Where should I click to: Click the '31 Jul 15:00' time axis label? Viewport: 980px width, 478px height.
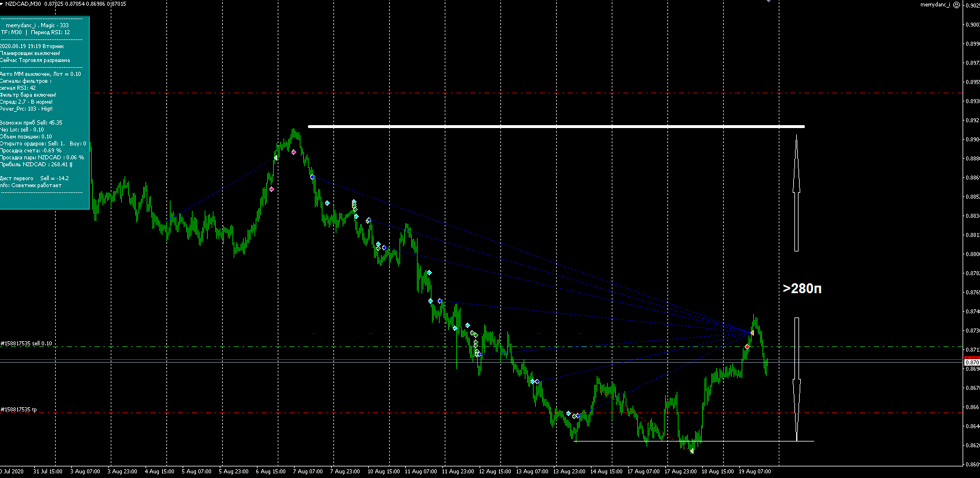[48, 472]
